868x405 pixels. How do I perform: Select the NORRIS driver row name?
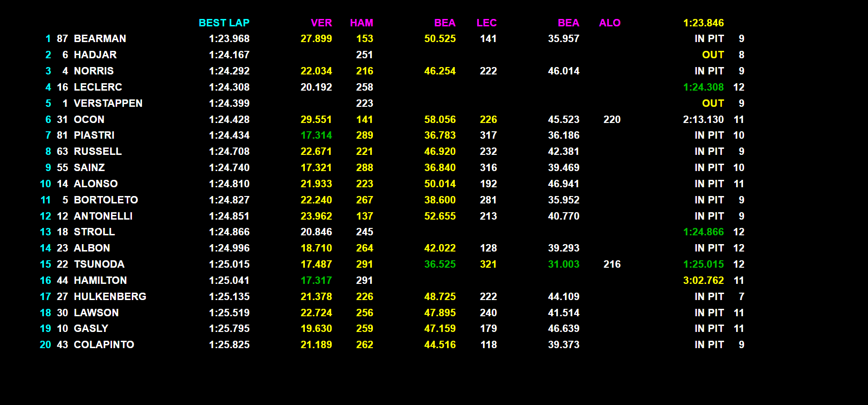click(93, 71)
